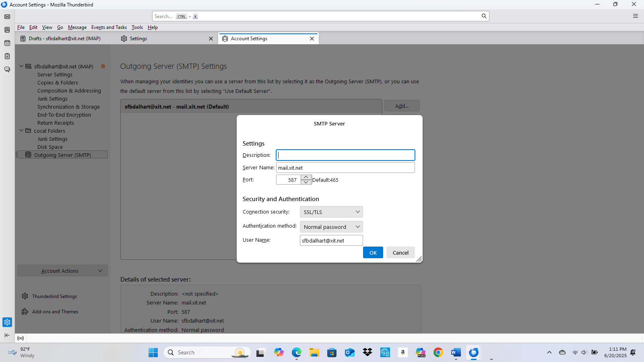Select Disk Space under Local Folders
This screenshot has height=362, width=644.
click(50, 147)
